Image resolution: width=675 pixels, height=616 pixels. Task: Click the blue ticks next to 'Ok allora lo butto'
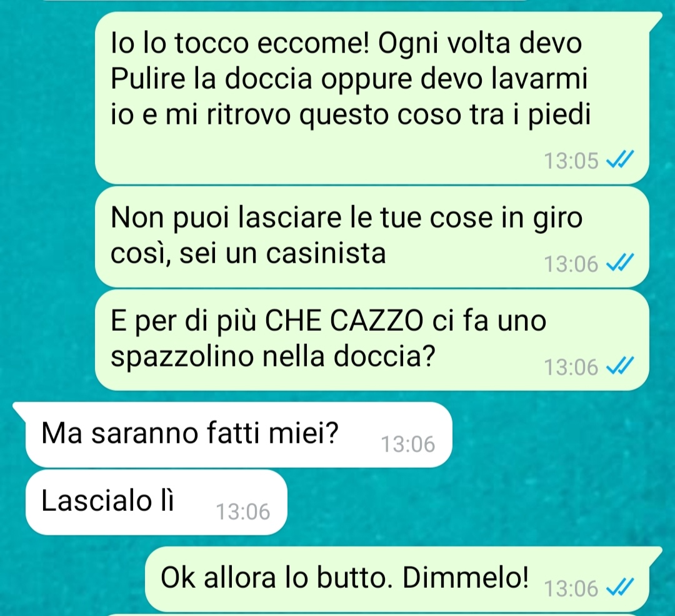620,588
